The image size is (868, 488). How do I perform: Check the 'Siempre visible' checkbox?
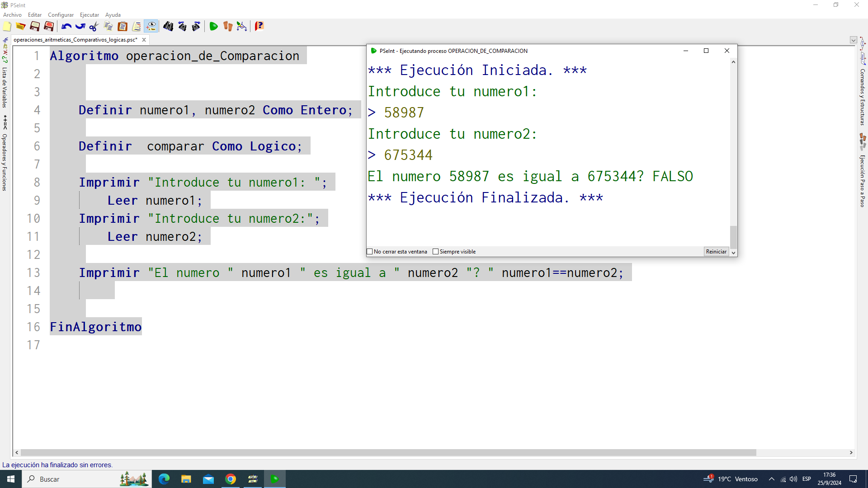coord(436,252)
